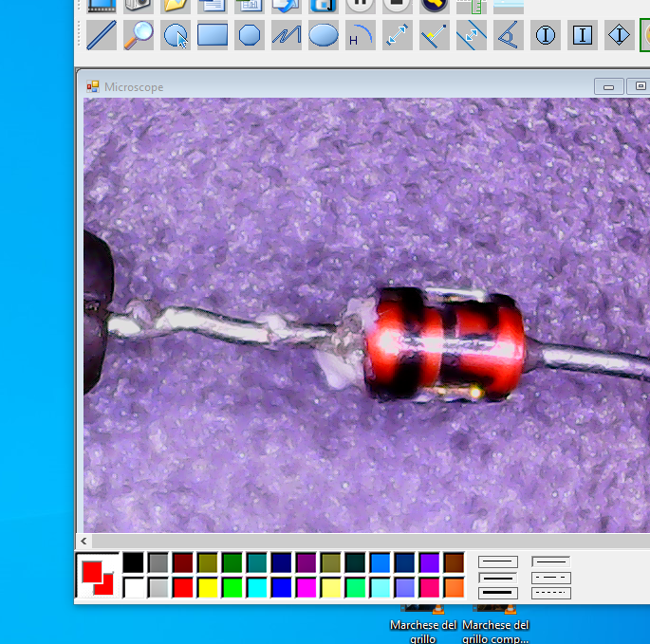Image resolution: width=650 pixels, height=644 pixels.
Task: Select the parallel lines distance tool
Action: [472, 35]
